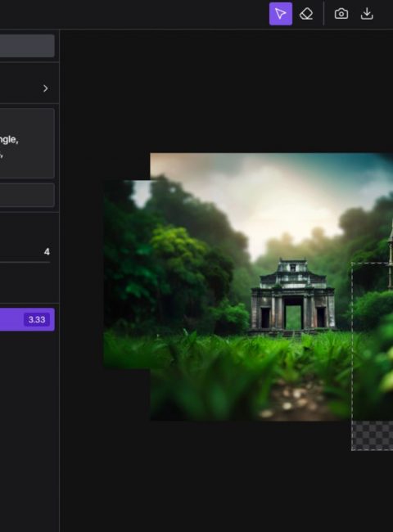Switch to the eraser tool
The width and height of the screenshot is (393, 532).
[x=306, y=14]
